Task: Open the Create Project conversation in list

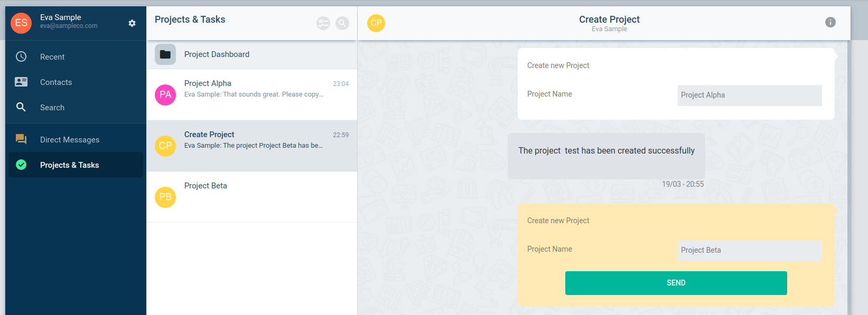Action: 251,146
